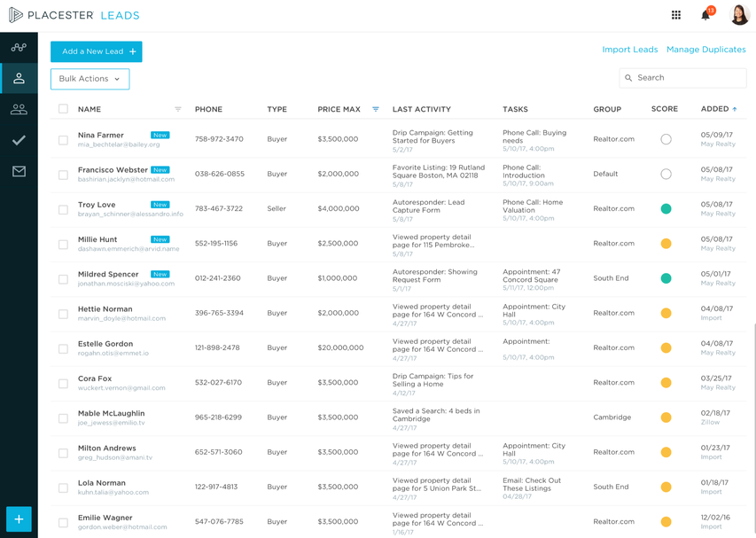Check the box next to Troy Love
The image size is (756, 538).
coord(63,210)
